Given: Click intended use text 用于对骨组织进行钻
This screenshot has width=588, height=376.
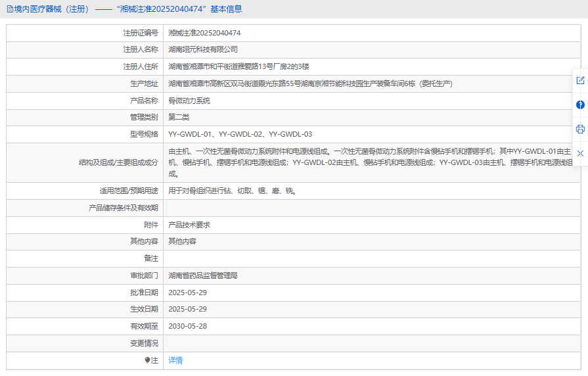Looking at the screenshot, I should (x=233, y=191).
